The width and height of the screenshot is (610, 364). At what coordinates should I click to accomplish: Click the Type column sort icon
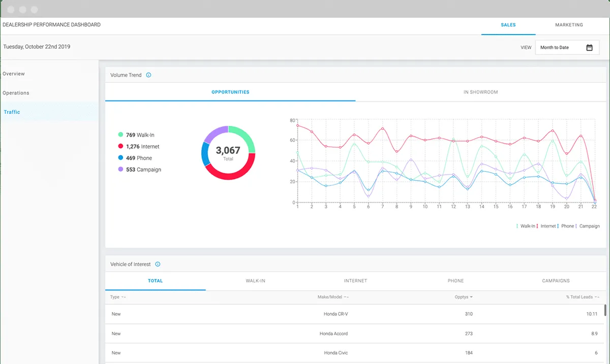124,297
